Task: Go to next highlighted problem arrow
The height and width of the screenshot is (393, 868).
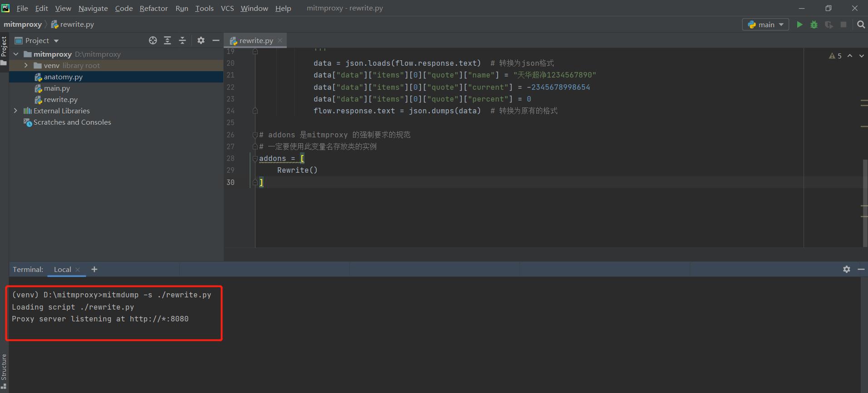Action: pos(862,56)
